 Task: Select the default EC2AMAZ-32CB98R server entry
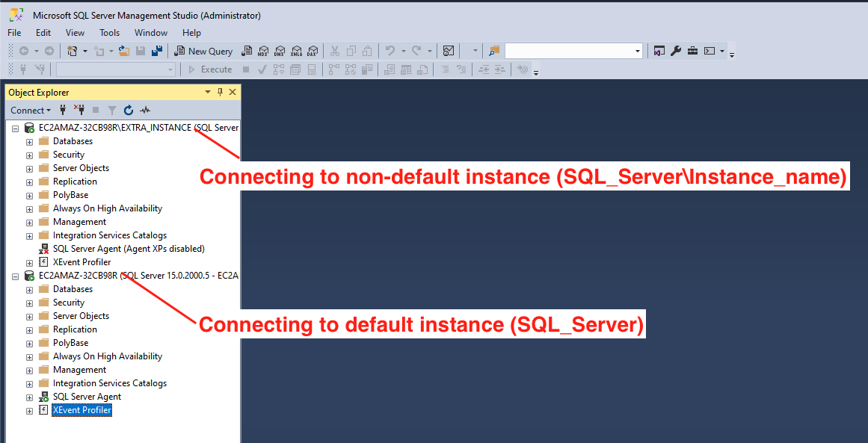138,276
